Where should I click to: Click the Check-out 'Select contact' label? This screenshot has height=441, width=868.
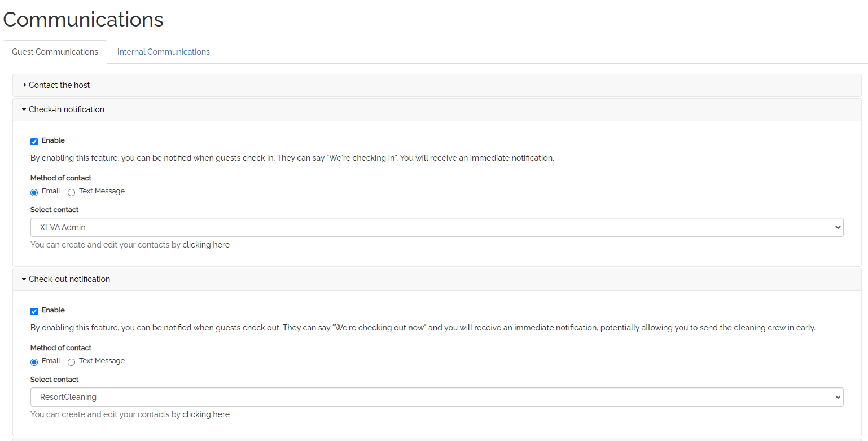click(x=55, y=380)
